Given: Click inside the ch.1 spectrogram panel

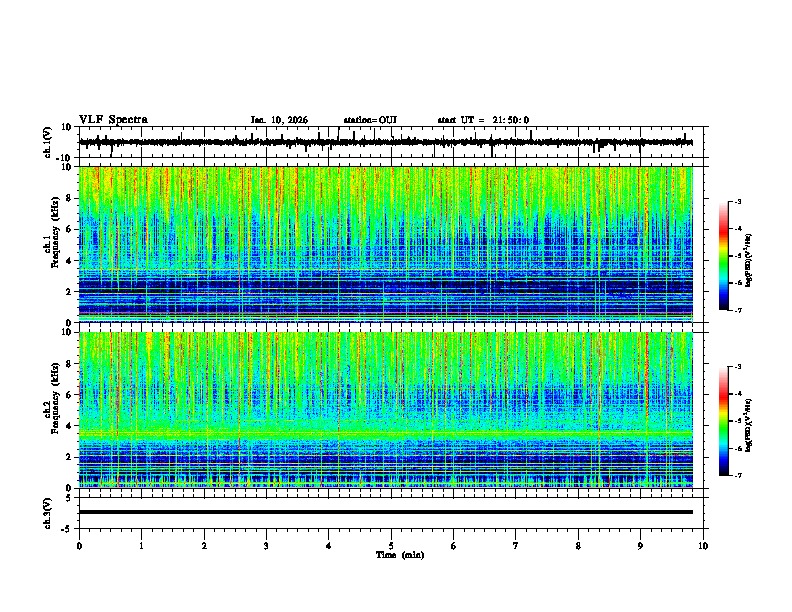Looking at the screenshot, I should point(386,244).
